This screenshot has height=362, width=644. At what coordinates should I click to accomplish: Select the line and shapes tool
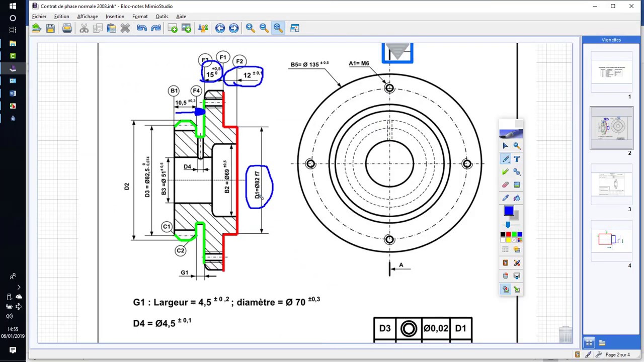[517, 172]
